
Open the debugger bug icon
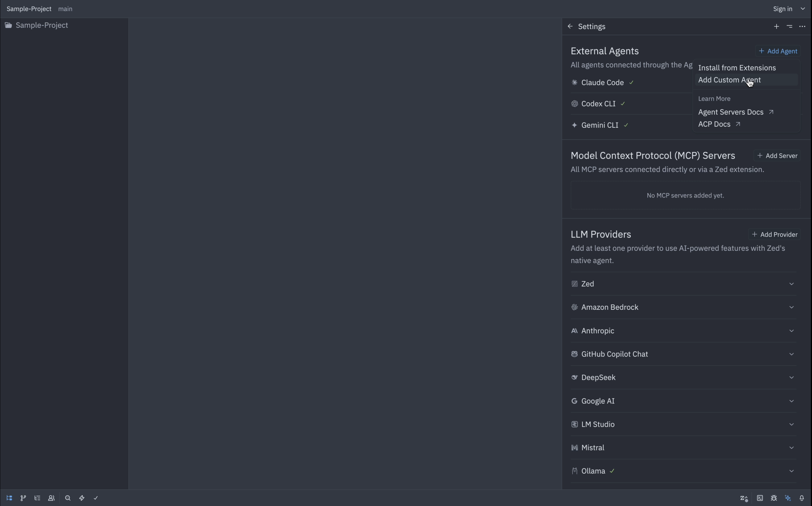tap(774, 498)
